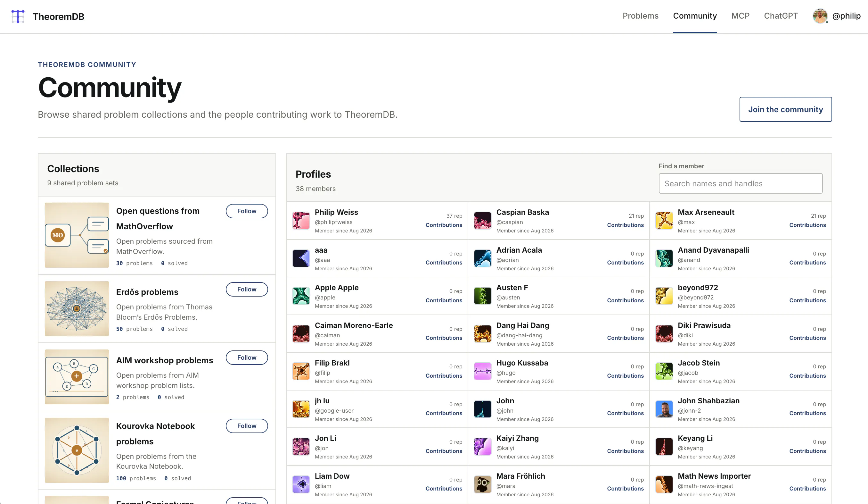Click Mara Fröhlich's owl avatar
Viewport: 868px width, 504px height.
(x=482, y=484)
